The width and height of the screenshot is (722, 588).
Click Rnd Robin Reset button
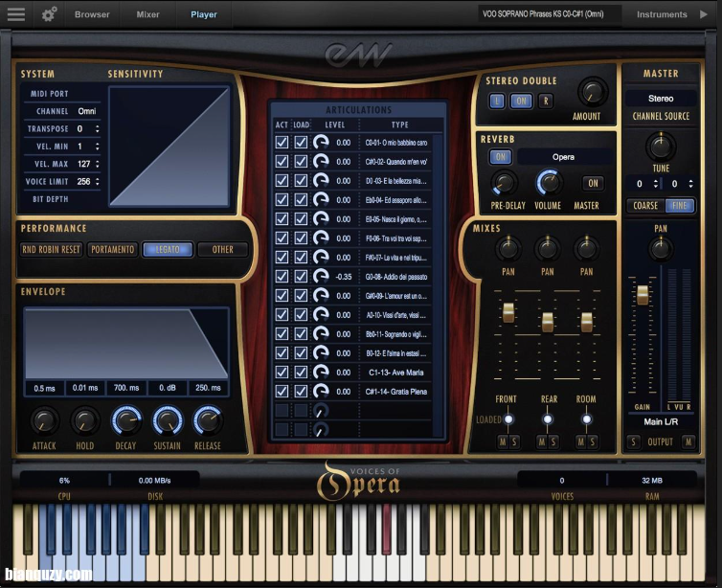[51, 250]
